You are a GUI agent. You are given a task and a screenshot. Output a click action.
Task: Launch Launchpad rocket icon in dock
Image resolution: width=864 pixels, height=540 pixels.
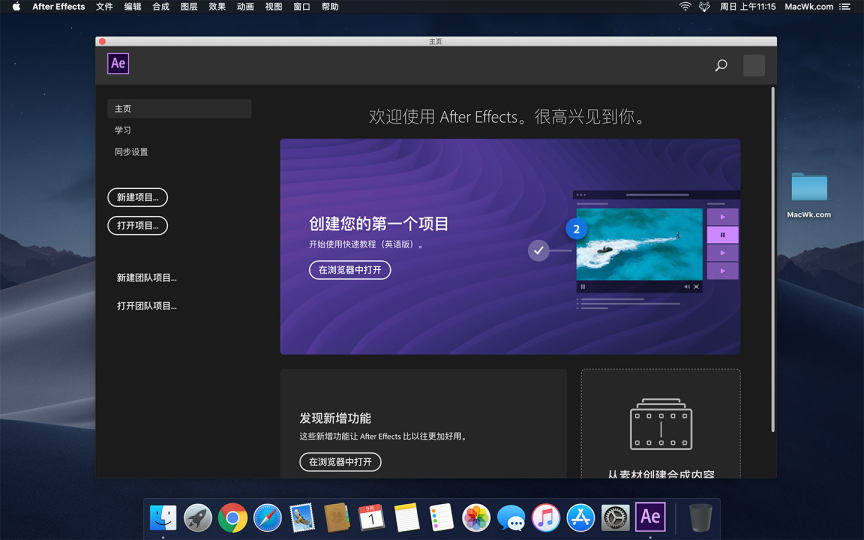coord(198,517)
